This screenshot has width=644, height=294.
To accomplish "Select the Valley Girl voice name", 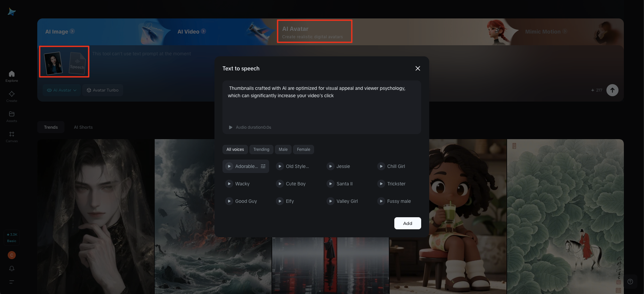I will pyautogui.click(x=347, y=201).
